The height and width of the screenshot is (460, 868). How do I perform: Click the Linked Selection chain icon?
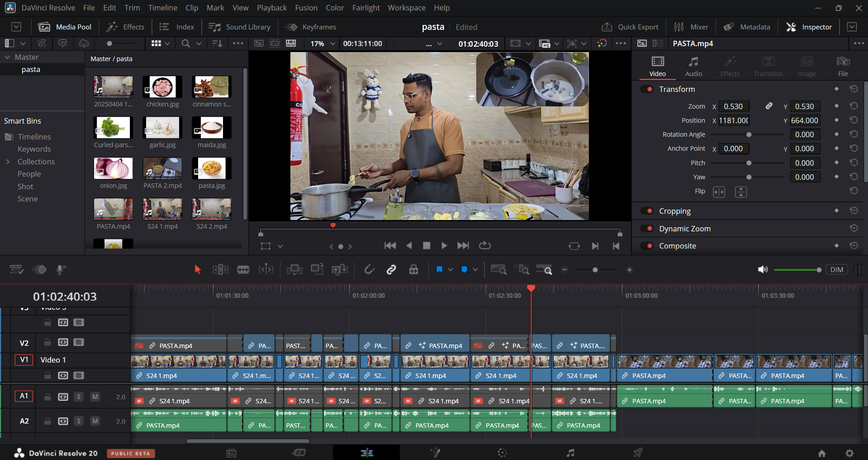(x=391, y=270)
